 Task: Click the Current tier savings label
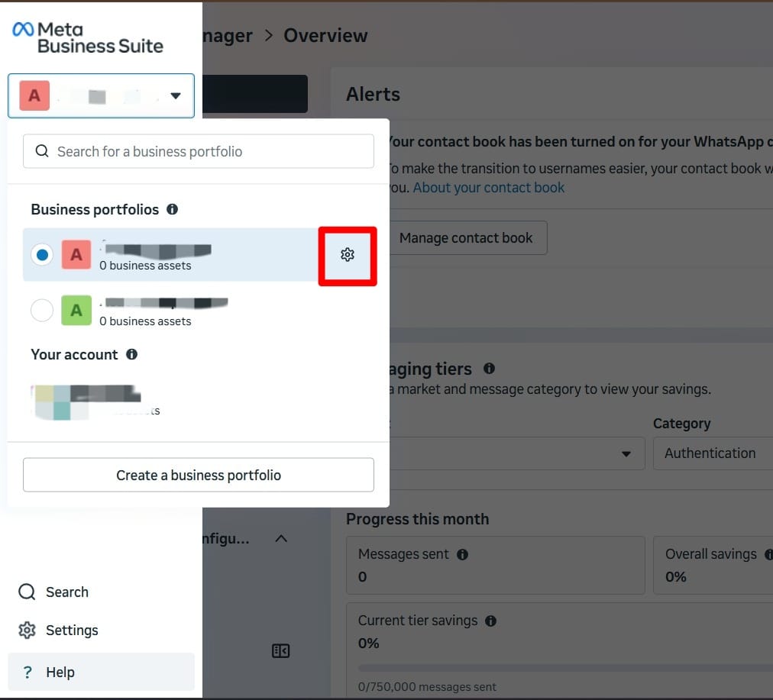click(x=418, y=621)
